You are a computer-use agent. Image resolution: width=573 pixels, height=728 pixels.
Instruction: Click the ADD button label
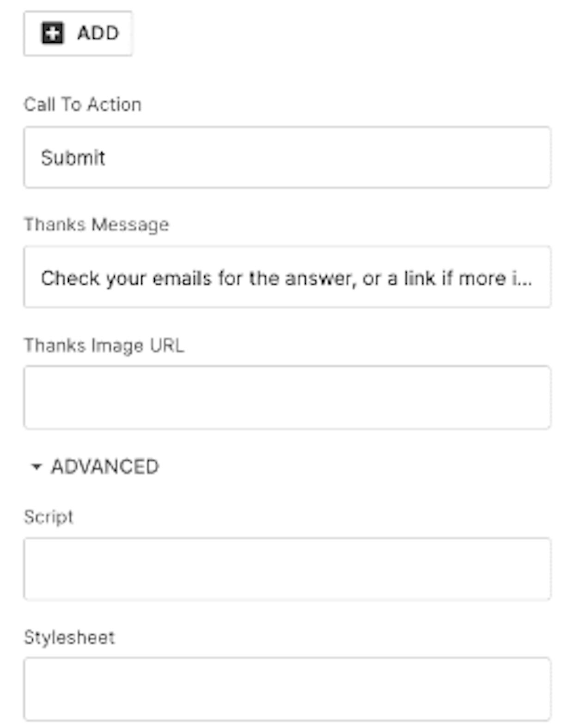[98, 33]
